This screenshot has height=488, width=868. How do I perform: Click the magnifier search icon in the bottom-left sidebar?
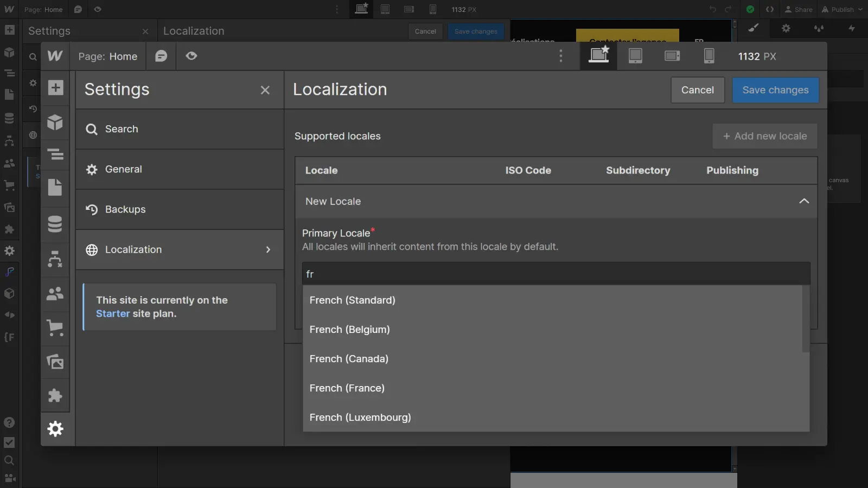point(9,460)
